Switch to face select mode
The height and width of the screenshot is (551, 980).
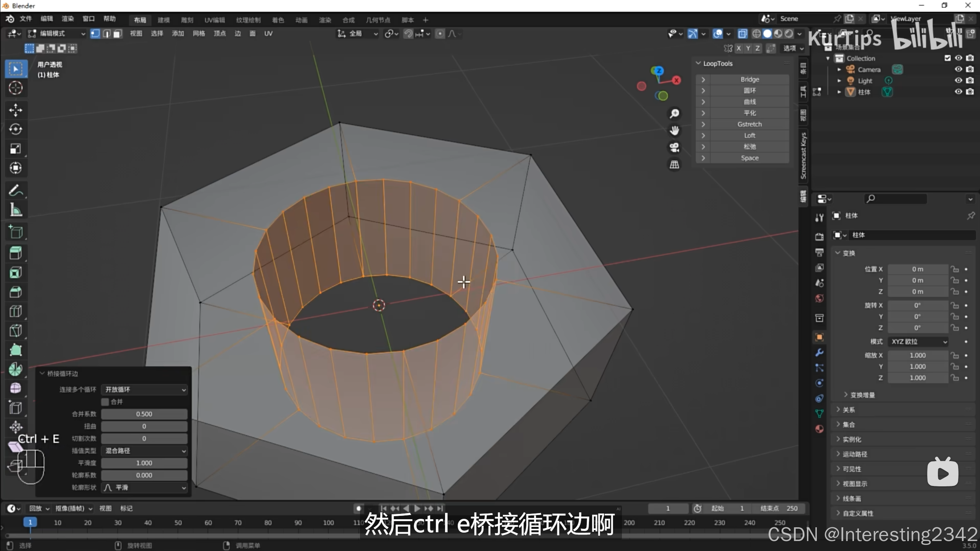point(117,34)
